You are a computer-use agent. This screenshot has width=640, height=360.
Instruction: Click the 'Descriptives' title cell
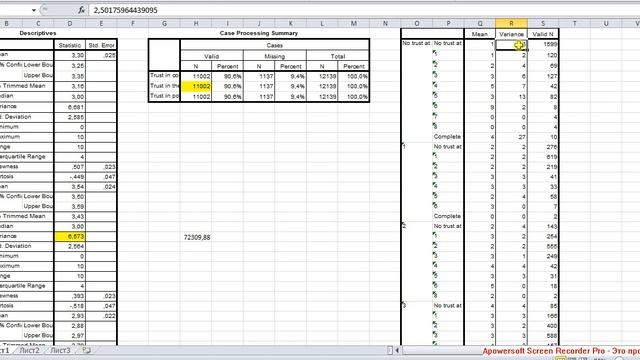[x=38, y=33]
